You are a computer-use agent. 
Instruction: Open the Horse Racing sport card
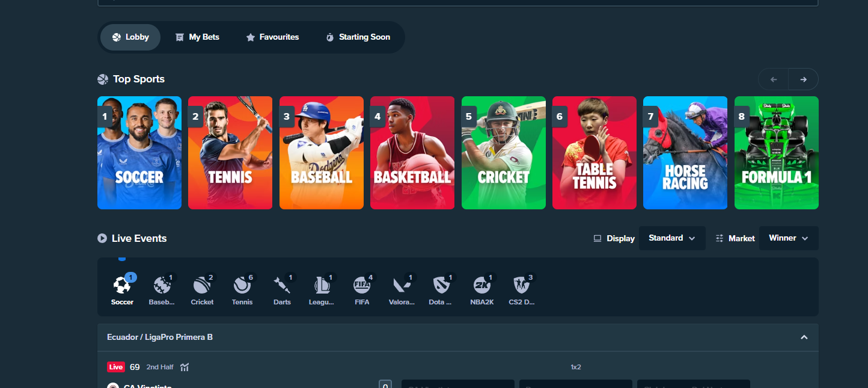(685, 153)
